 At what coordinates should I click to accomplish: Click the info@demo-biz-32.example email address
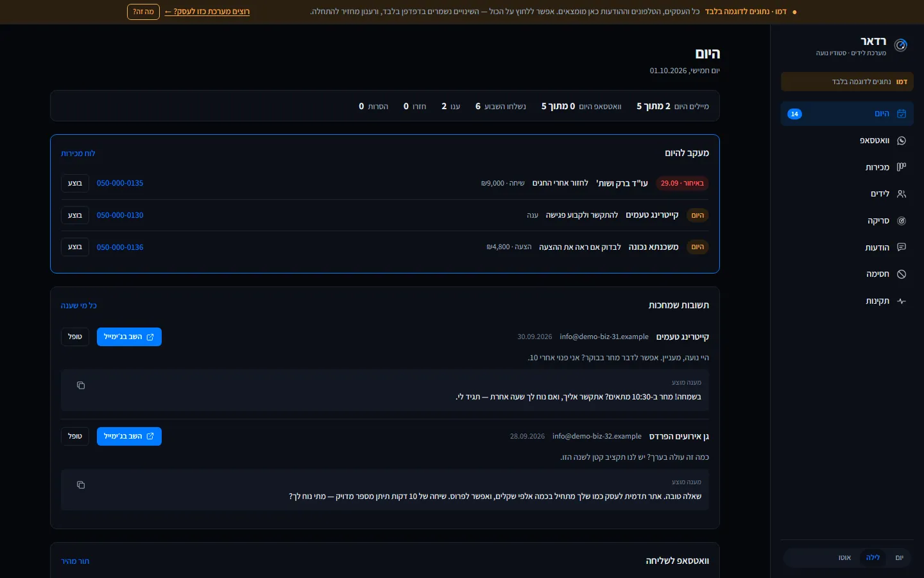(x=597, y=436)
